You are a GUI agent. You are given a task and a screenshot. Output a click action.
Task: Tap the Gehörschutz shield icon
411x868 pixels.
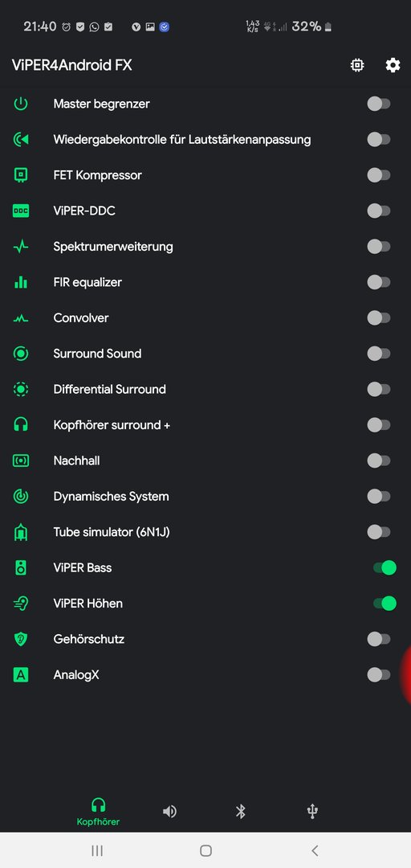[x=20, y=640]
